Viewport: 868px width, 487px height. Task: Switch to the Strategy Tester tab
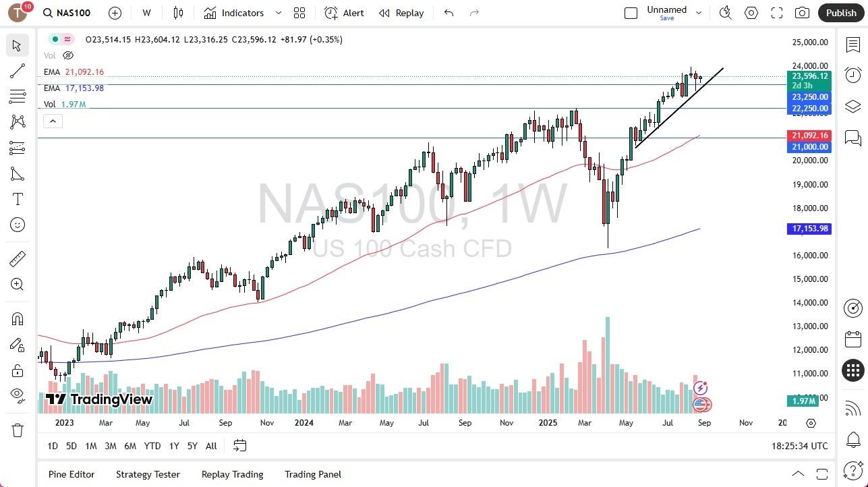click(148, 474)
